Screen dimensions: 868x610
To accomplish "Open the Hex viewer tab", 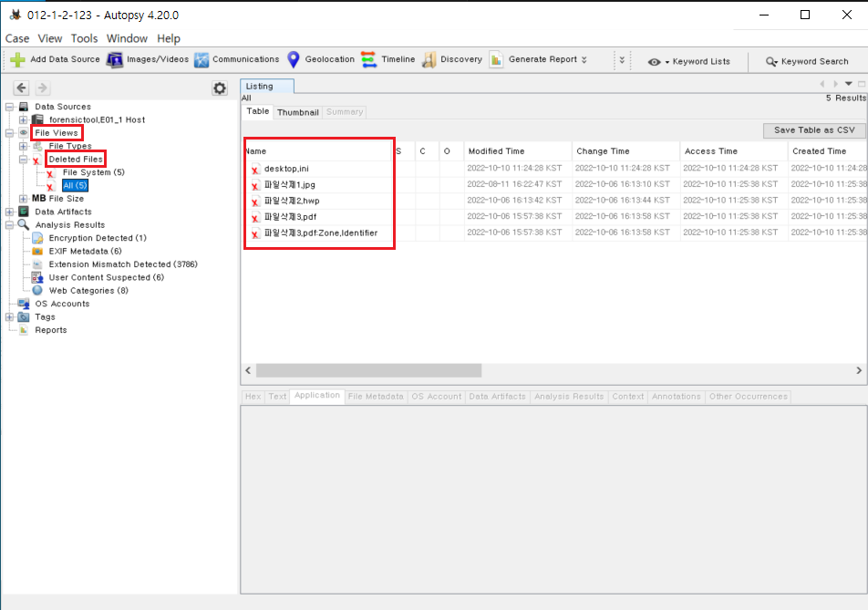I will (x=253, y=397).
